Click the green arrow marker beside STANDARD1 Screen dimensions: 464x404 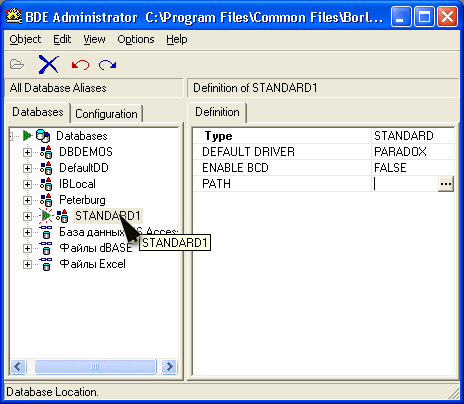46,216
